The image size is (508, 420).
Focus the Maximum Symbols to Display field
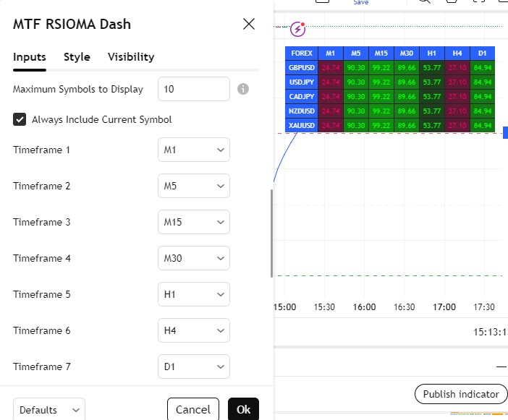tap(193, 89)
